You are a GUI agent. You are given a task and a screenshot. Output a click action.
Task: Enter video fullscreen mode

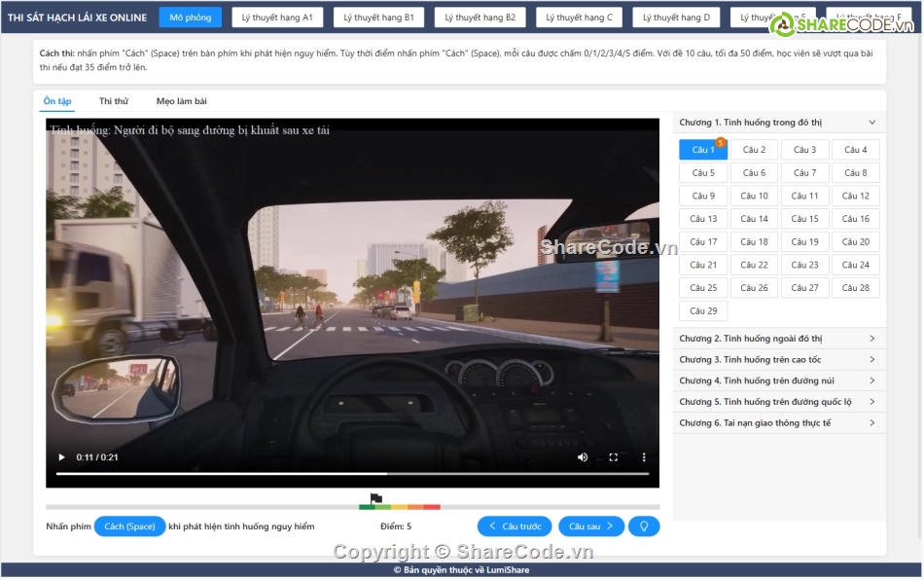pyautogui.click(x=614, y=457)
